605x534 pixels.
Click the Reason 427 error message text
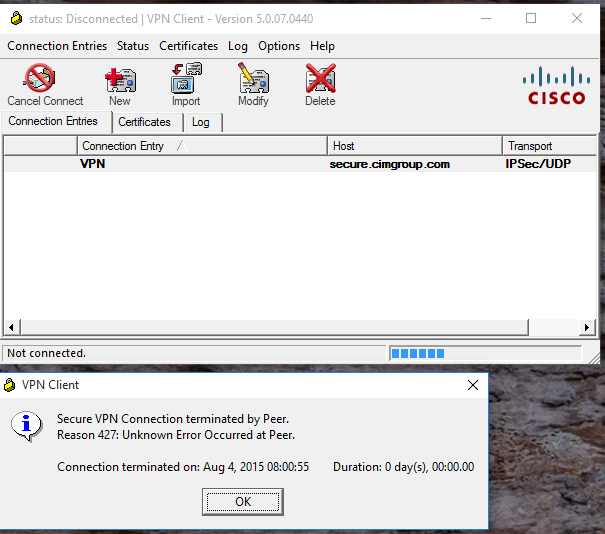tap(176, 435)
